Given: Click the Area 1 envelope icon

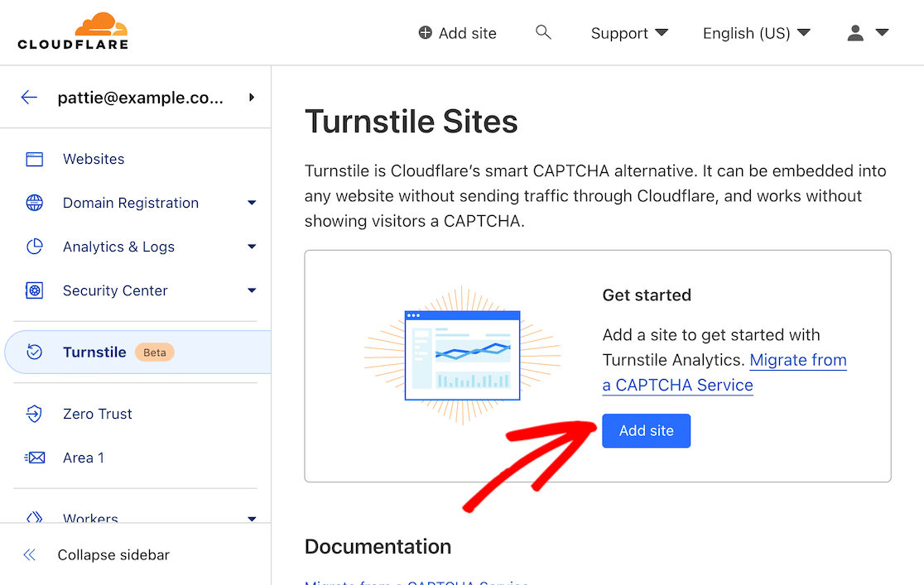Looking at the screenshot, I should pyautogui.click(x=35, y=458).
